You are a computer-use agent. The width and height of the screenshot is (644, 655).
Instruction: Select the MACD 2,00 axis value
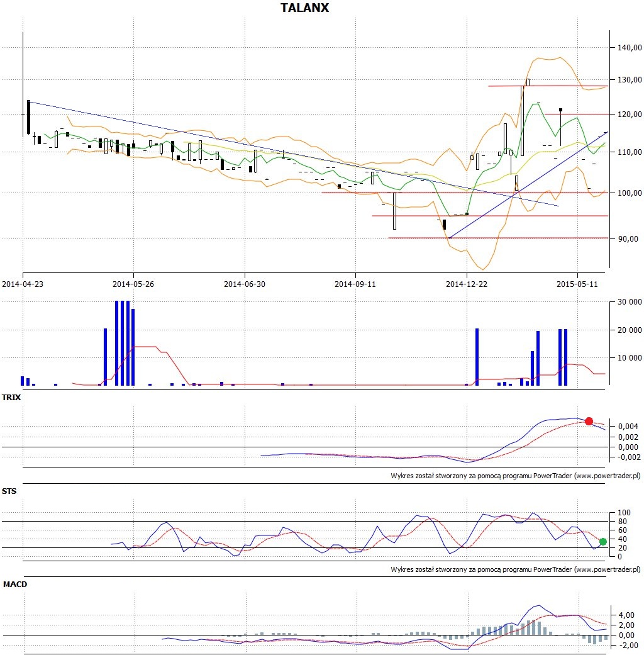click(626, 625)
